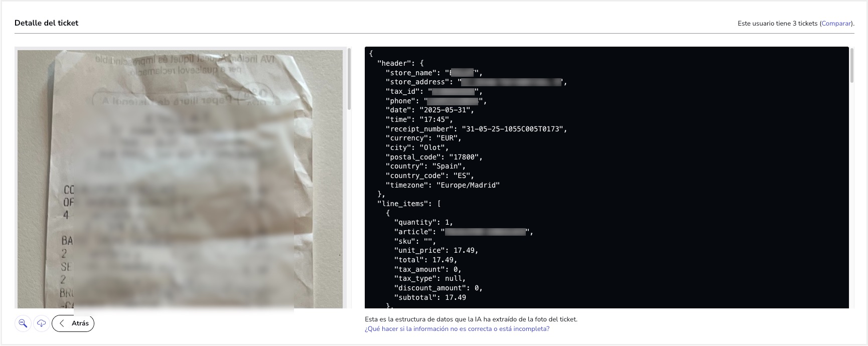Open the help link about incorrect information
Image resolution: width=868 pixels, height=346 pixels.
(457, 329)
